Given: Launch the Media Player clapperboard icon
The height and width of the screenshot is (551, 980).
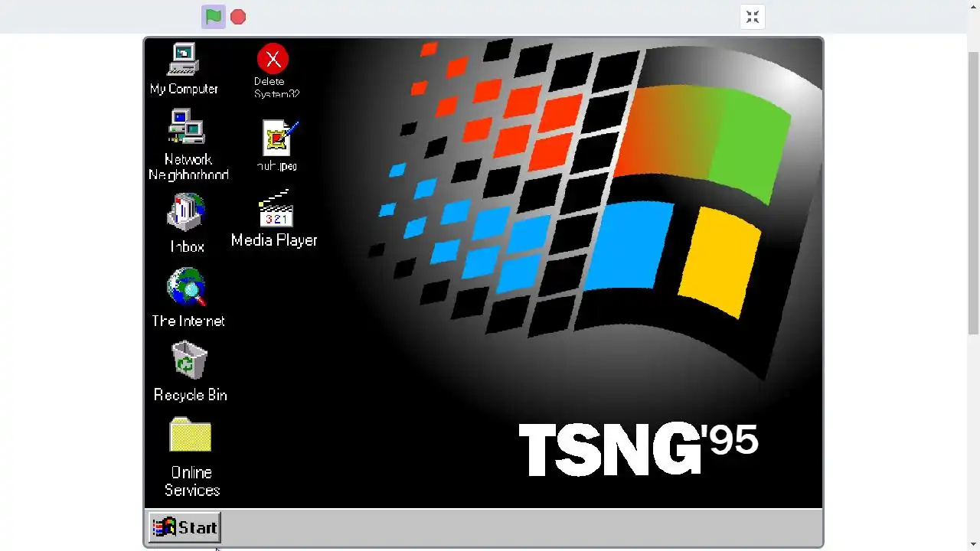Looking at the screenshot, I should 276,209.
